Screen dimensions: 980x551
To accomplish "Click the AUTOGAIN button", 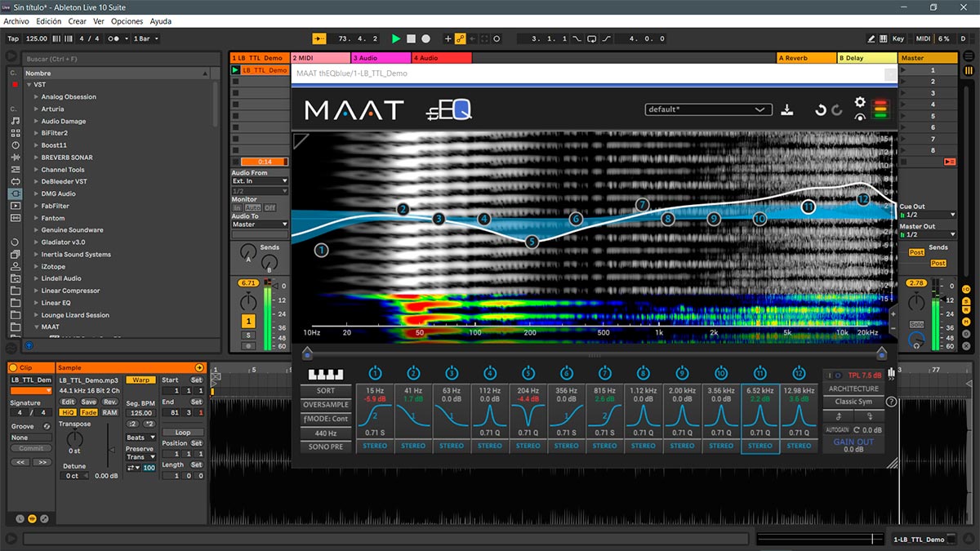I will click(x=837, y=429).
